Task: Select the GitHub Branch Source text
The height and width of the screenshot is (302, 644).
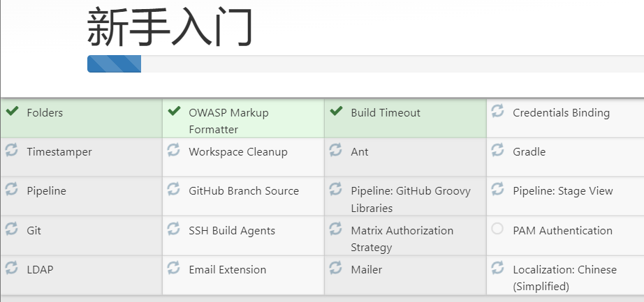Action: tap(244, 191)
